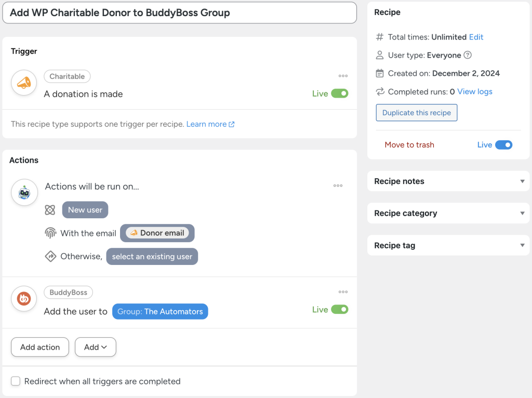Viewport: 532px width, 398px height.
Task: Select the Charitable trigger megaphone icon
Action: (x=23, y=83)
